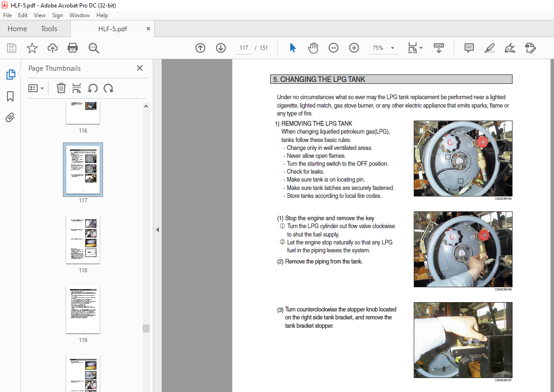Switch to the Home tab
The image size is (554, 392).
click(17, 28)
